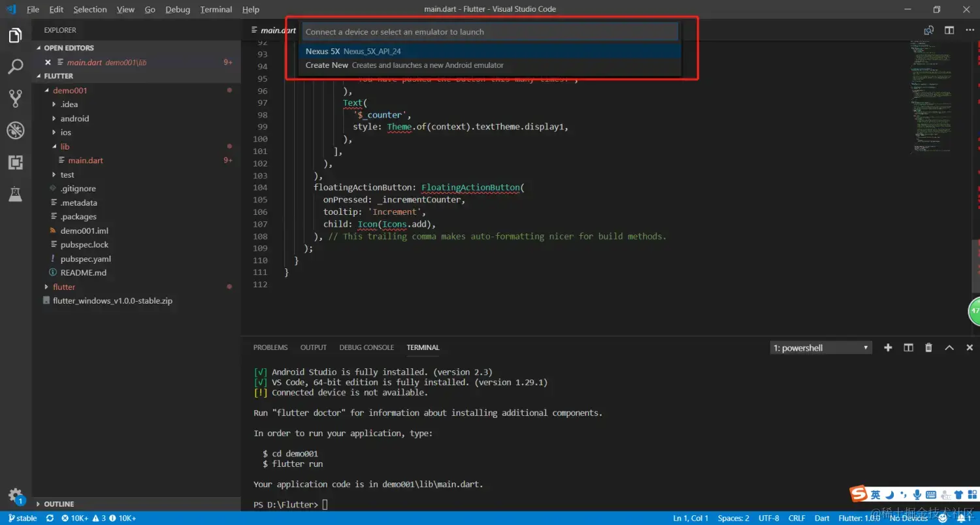Maximize the panel with up chevron
Image resolution: width=980 pixels, height=525 pixels.
(949, 347)
